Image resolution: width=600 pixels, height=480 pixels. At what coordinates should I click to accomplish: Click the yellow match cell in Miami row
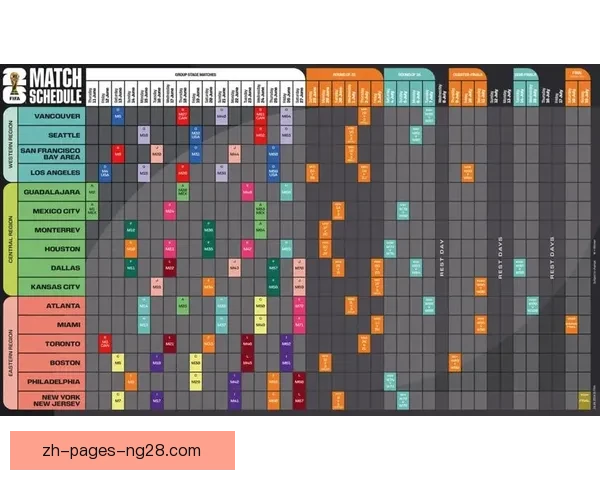click(x=261, y=325)
